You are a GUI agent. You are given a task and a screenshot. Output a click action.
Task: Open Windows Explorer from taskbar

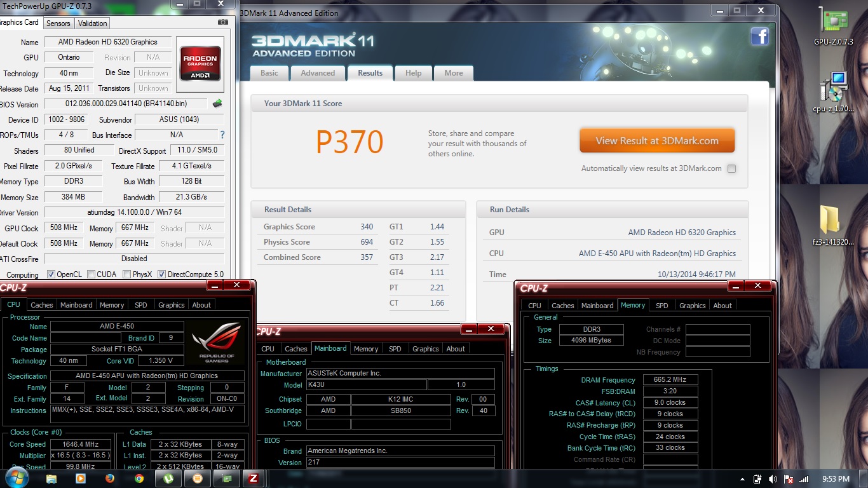(51, 478)
